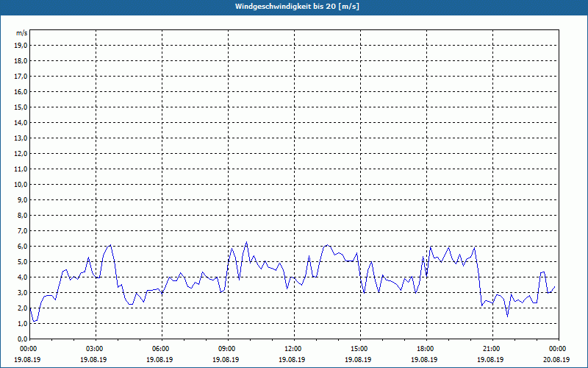Select the "19,0" y-axis label
588x368 pixels.
click(x=21, y=46)
